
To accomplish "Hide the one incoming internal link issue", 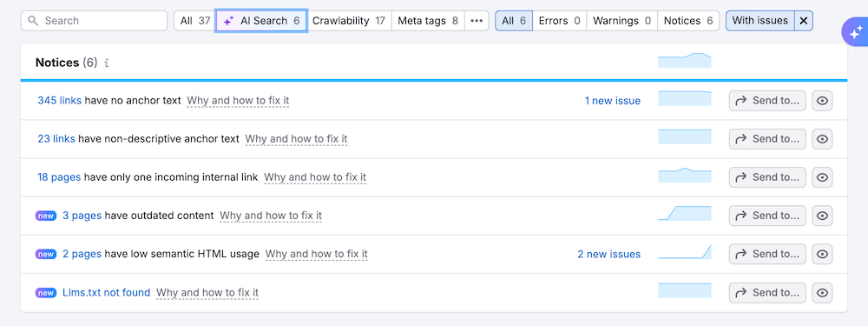I will coord(822,177).
